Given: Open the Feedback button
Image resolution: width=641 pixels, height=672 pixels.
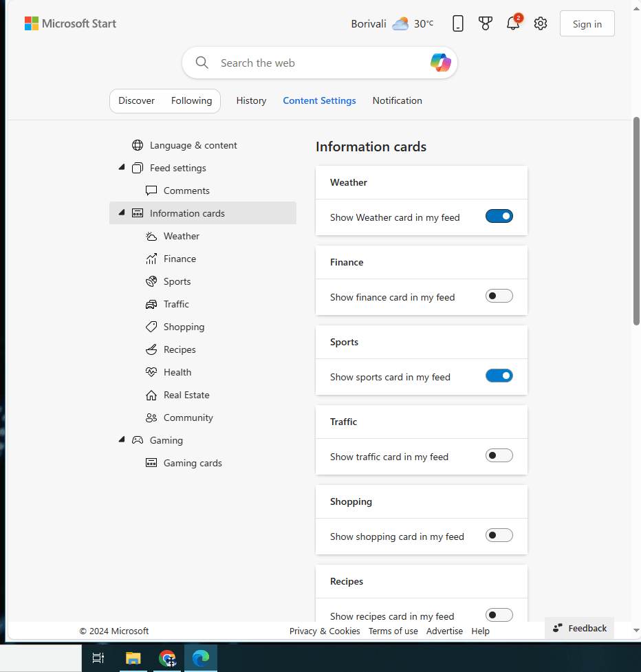Looking at the screenshot, I should pyautogui.click(x=579, y=628).
